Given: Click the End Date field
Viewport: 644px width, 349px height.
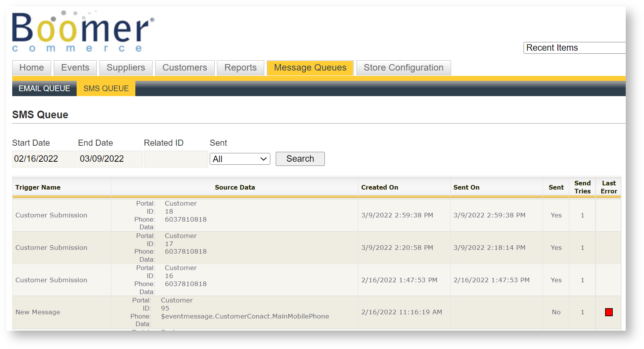Looking at the screenshot, I should 110,159.
